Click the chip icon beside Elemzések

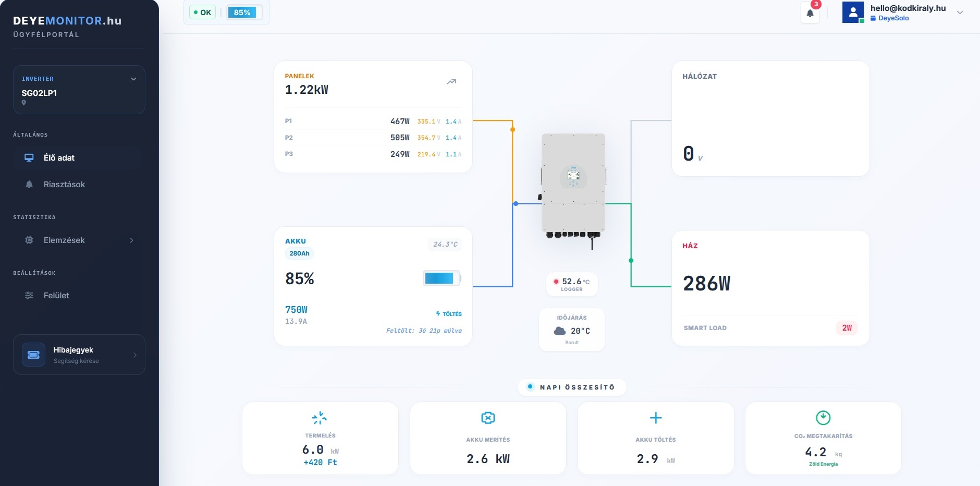(29, 240)
